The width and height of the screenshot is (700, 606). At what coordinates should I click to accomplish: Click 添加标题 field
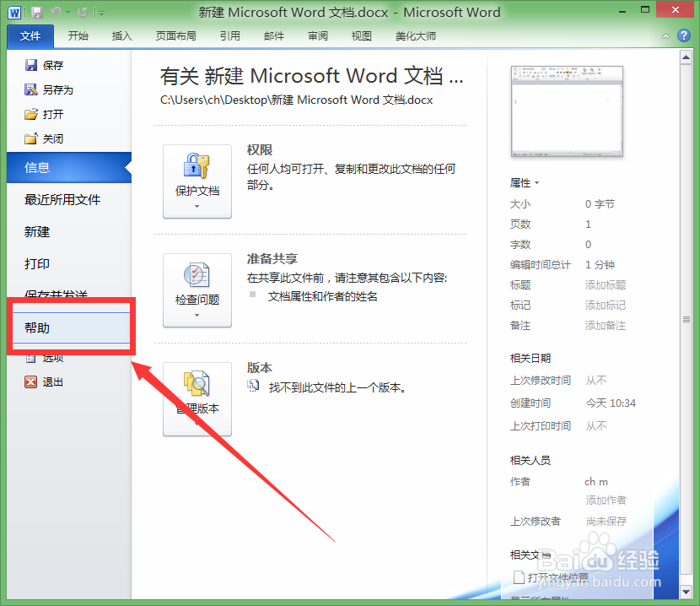[606, 285]
